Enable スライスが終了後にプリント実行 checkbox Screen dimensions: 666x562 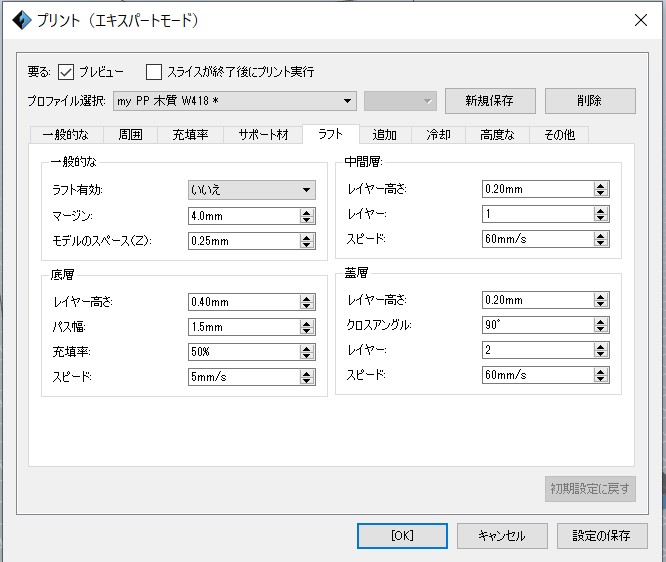[x=154, y=72]
